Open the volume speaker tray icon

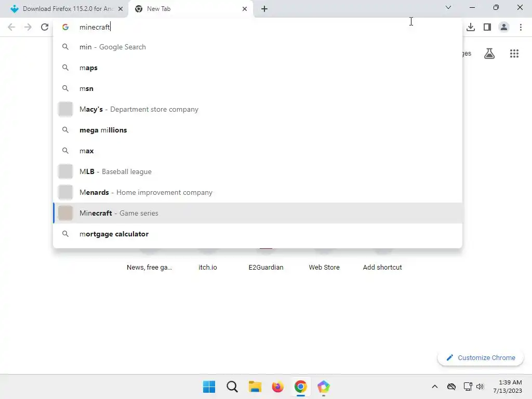pos(480,387)
